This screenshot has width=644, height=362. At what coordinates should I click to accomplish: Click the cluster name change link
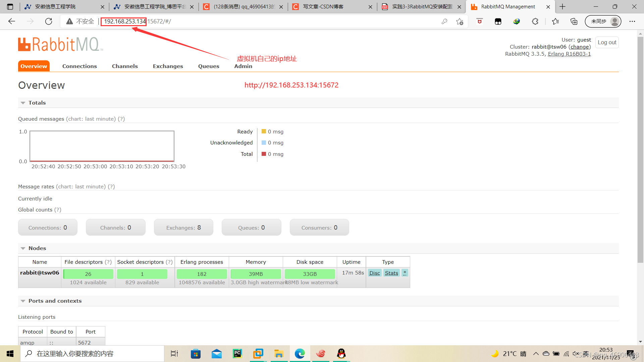coord(580,47)
